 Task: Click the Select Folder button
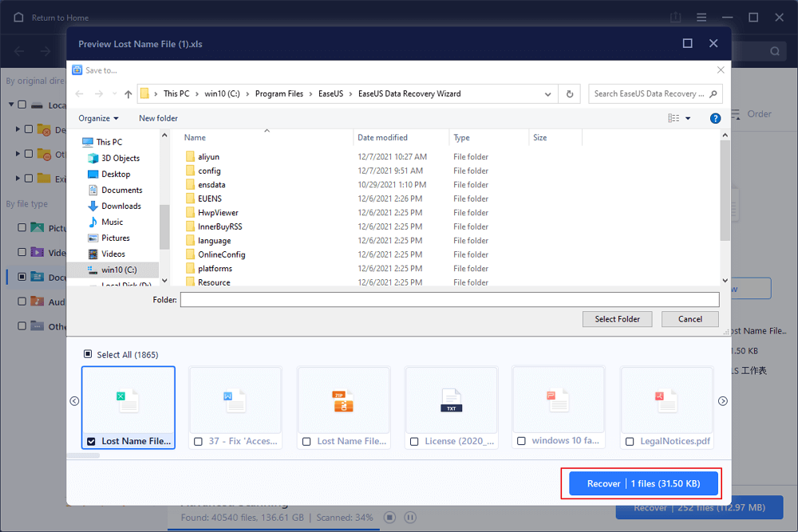pyautogui.click(x=617, y=318)
